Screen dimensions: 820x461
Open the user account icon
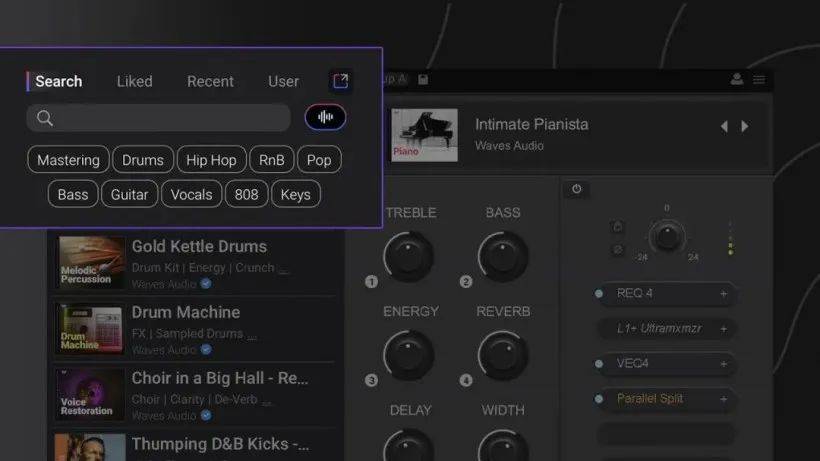[737, 79]
